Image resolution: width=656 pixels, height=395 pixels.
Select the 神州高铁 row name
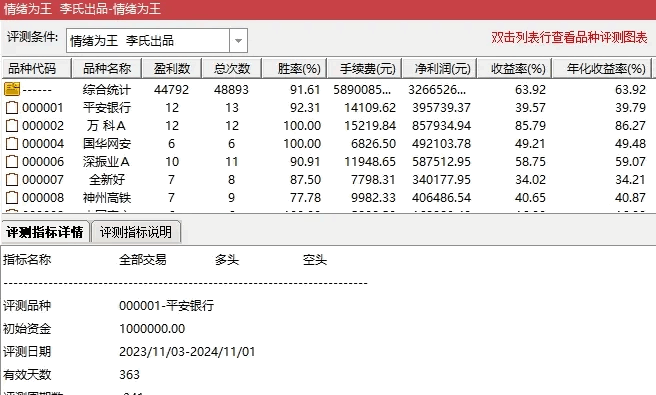[x=107, y=198]
